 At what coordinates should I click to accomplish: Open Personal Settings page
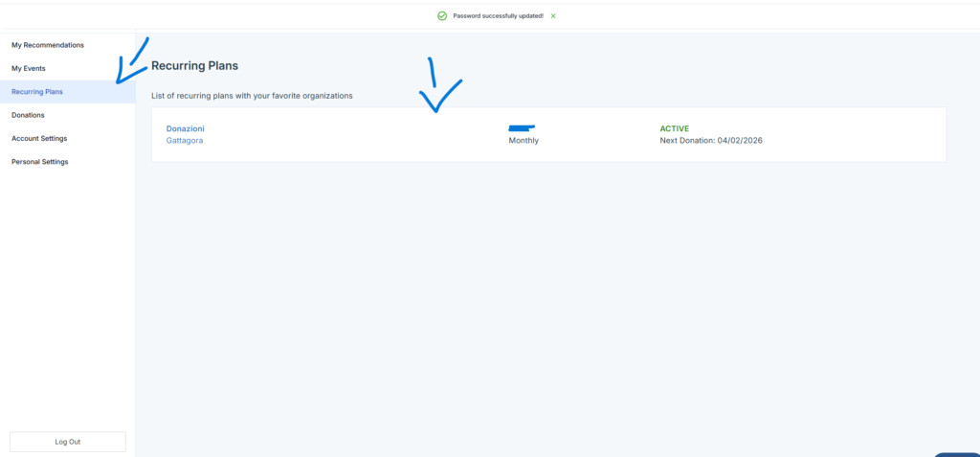point(40,162)
